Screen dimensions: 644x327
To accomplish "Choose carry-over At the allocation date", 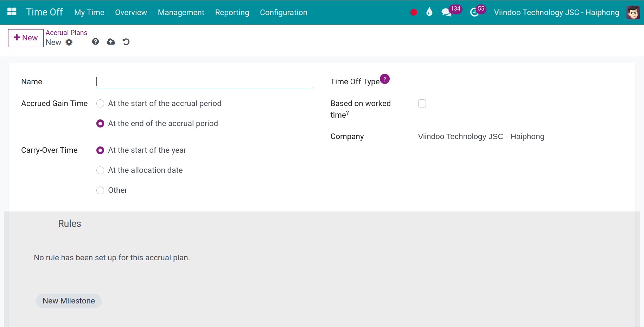I will (100, 170).
